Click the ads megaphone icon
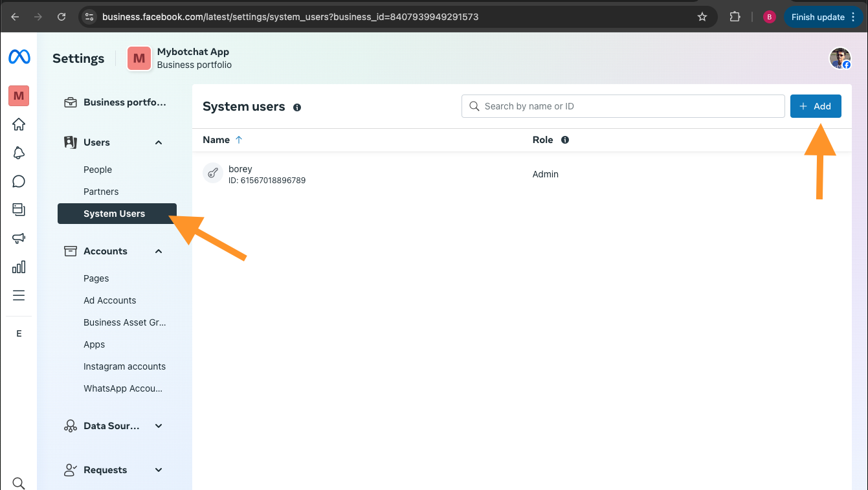 coord(19,238)
